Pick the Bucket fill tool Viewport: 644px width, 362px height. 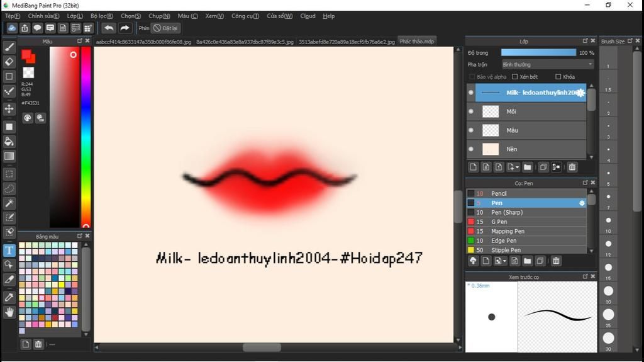tap(9, 141)
